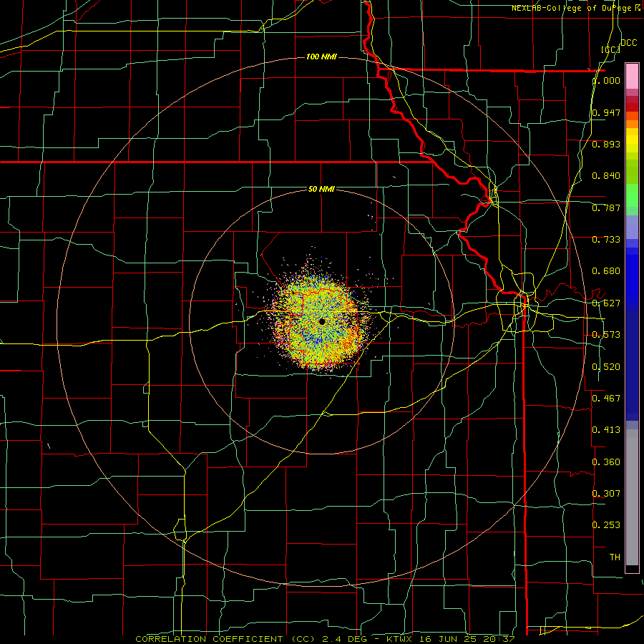Image resolution: width=644 pixels, height=644 pixels.
Task: Click the DCC label above the color scale
Action: point(628,43)
